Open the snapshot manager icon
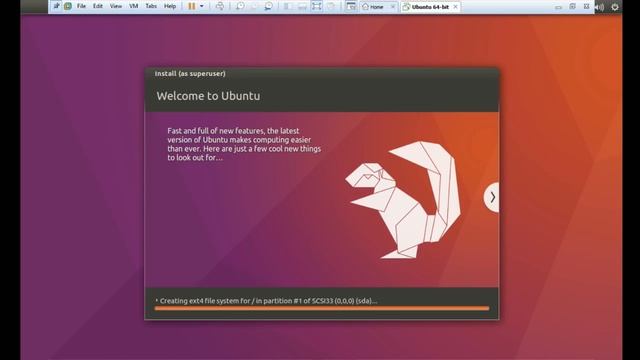The height and width of the screenshot is (360, 640). click(x=269, y=6)
